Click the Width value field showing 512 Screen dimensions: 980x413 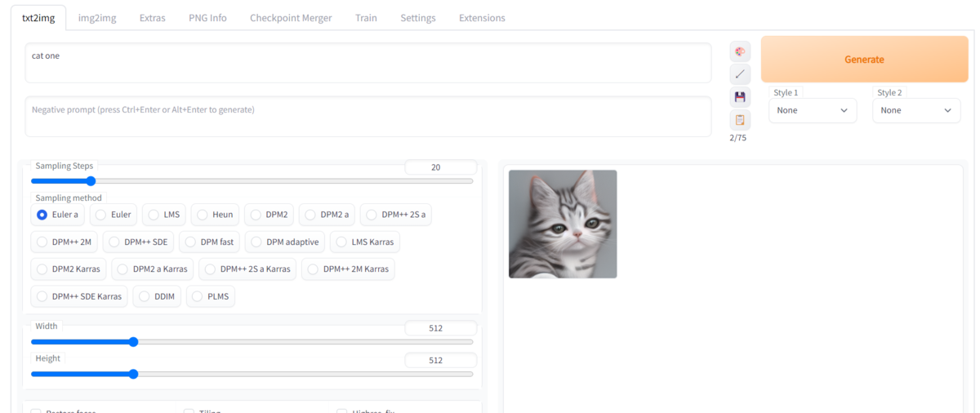[x=440, y=328]
